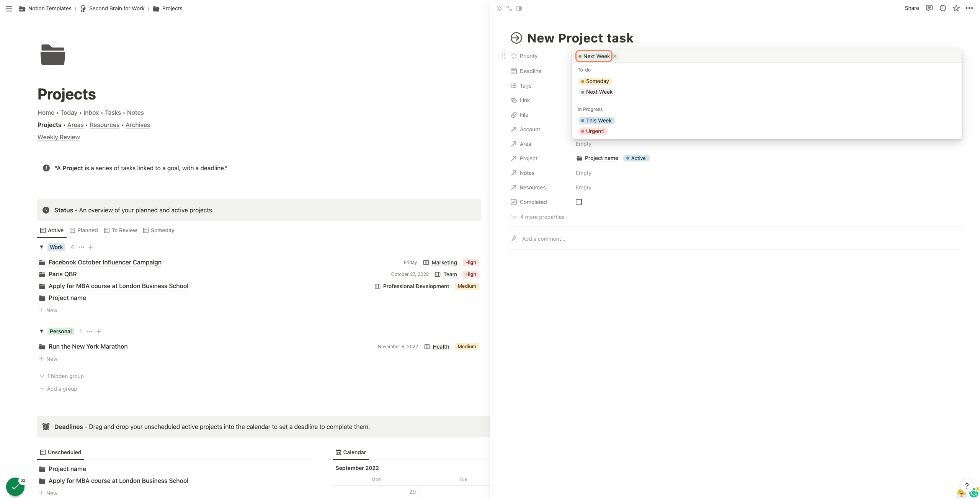Click the green checkmark badge icon
The image size is (980, 499).
tap(15, 487)
